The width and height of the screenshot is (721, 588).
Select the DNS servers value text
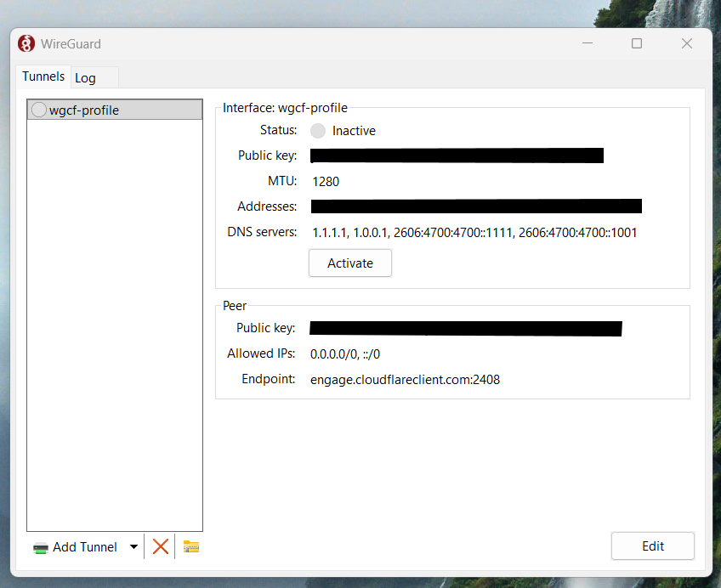tap(474, 233)
